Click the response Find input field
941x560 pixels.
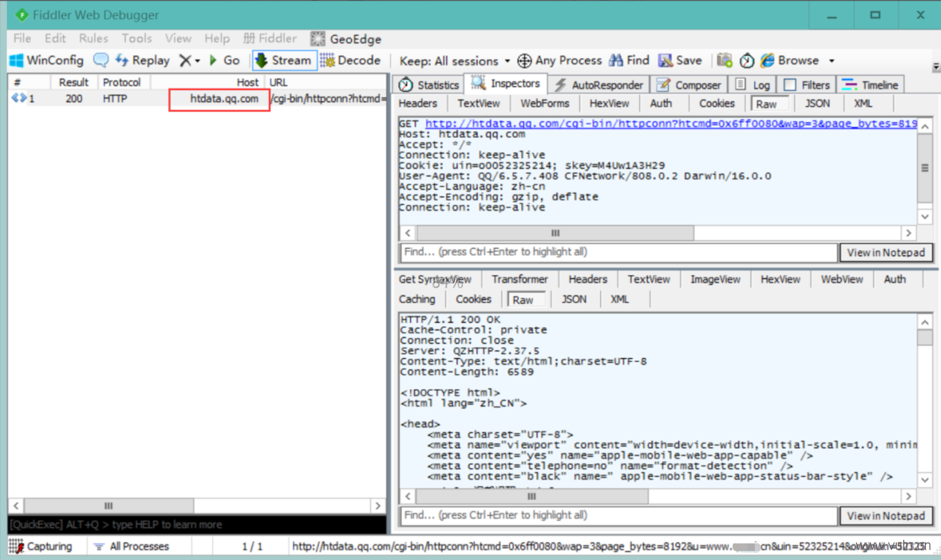click(x=618, y=515)
